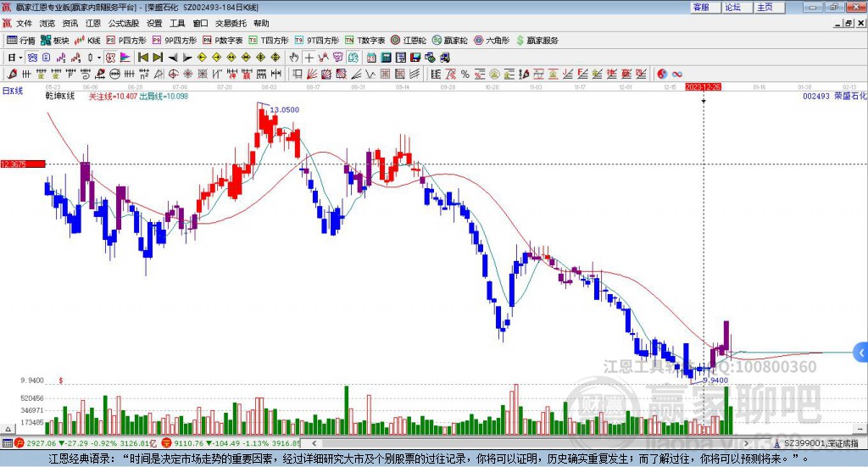The height and width of the screenshot is (467, 868).
Task: Open the P四方形 square tool
Action: tap(126, 41)
